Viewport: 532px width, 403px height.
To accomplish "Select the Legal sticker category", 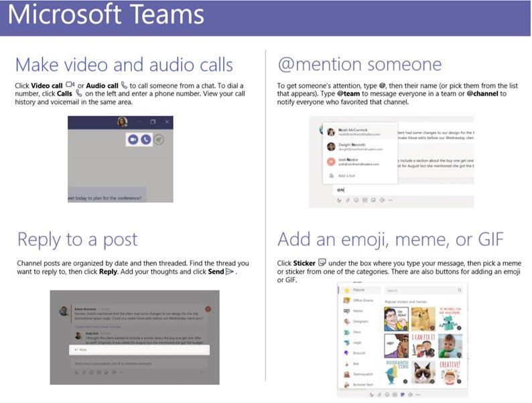I will (x=353, y=343).
